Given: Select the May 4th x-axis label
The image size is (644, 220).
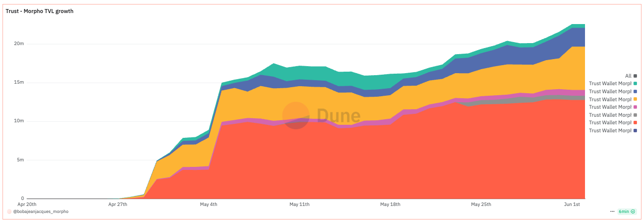Looking at the screenshot, I should coord(208,204).
